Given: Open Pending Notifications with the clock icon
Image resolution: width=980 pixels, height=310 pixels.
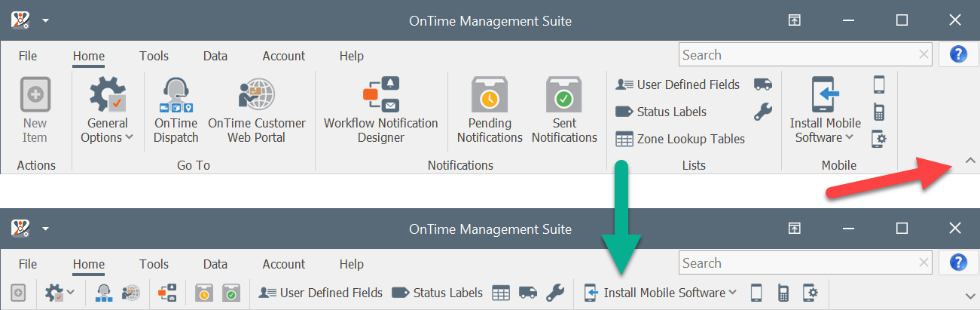Looking at the screenshot, I should pyautogui.click(x=490, y=110).
